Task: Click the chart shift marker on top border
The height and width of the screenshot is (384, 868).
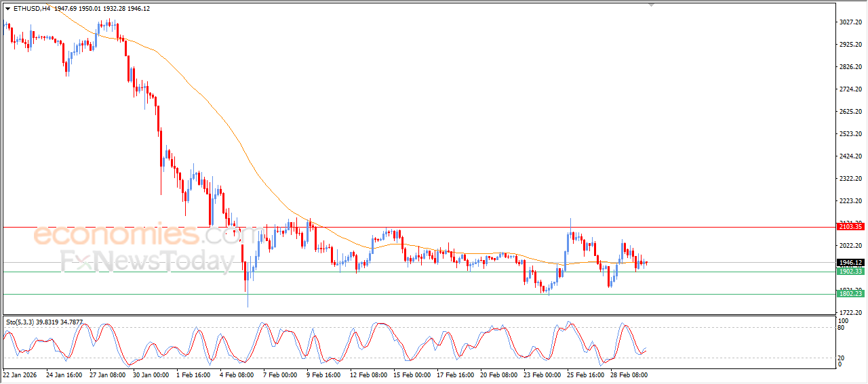Action: (652, 5)
